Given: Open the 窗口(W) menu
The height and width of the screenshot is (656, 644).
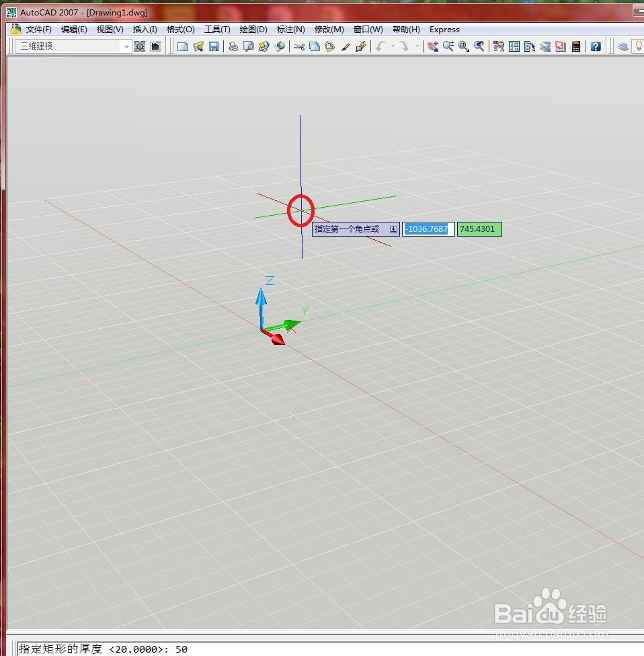Looking at the screenshot, I should (x=368, y=30).
